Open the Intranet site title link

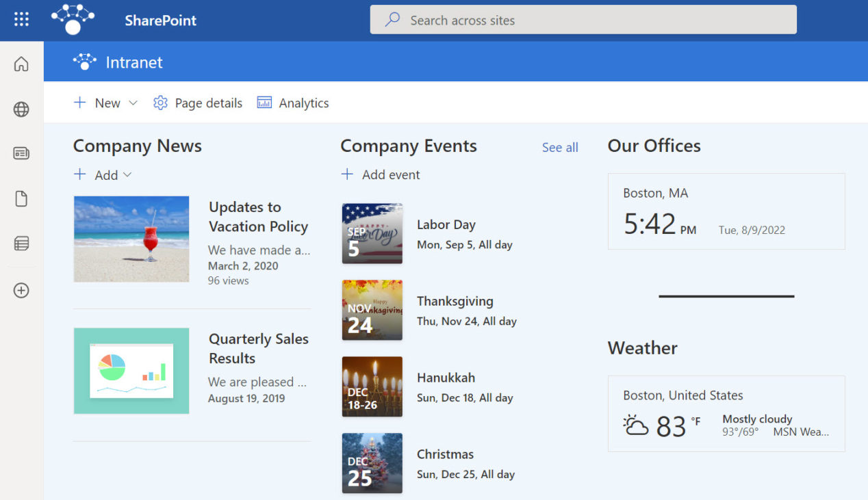(133, 62)
